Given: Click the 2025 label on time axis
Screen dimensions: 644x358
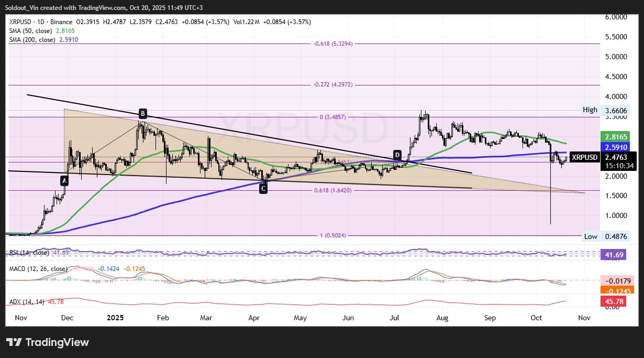Looking at the screenshot, I should tap(114, 318).
